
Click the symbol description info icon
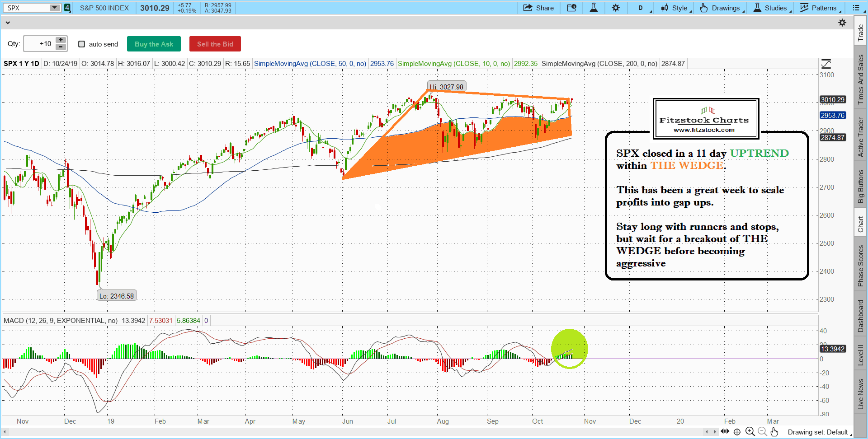point(571,8)
